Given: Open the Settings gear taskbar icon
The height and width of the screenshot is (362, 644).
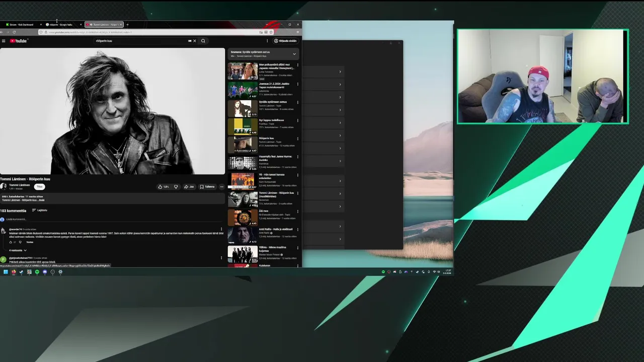Looking at the screenshot, I should (60, 272).
